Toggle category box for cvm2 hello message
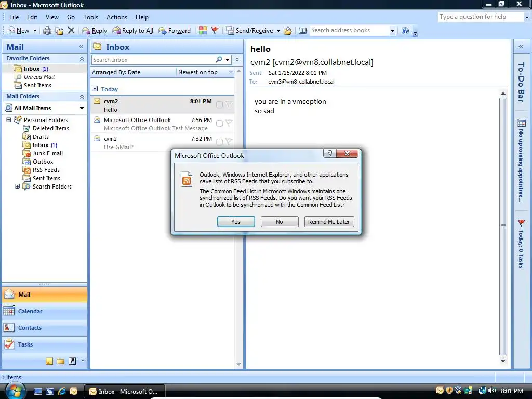 [x=220, y=105]
